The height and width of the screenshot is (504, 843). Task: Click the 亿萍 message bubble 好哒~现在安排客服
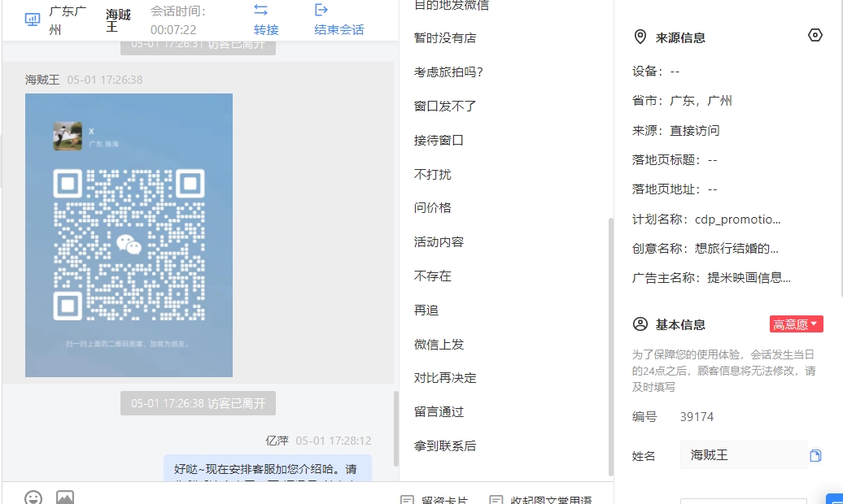click(268, 468)
